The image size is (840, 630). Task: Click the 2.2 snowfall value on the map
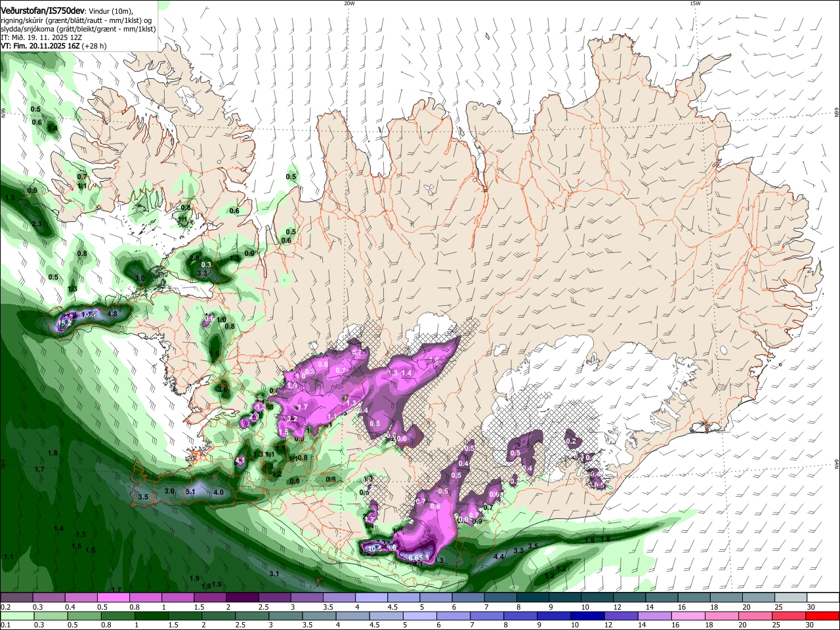293,419
